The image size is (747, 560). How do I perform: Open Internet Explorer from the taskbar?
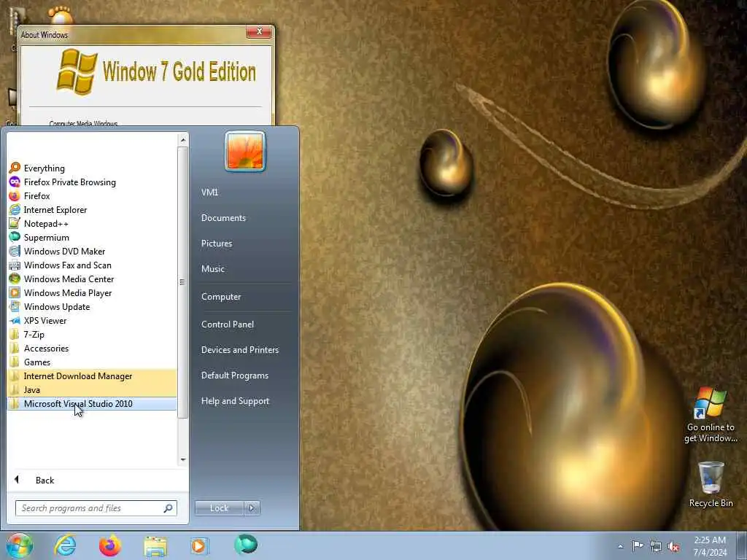click(x=65, y=545)
